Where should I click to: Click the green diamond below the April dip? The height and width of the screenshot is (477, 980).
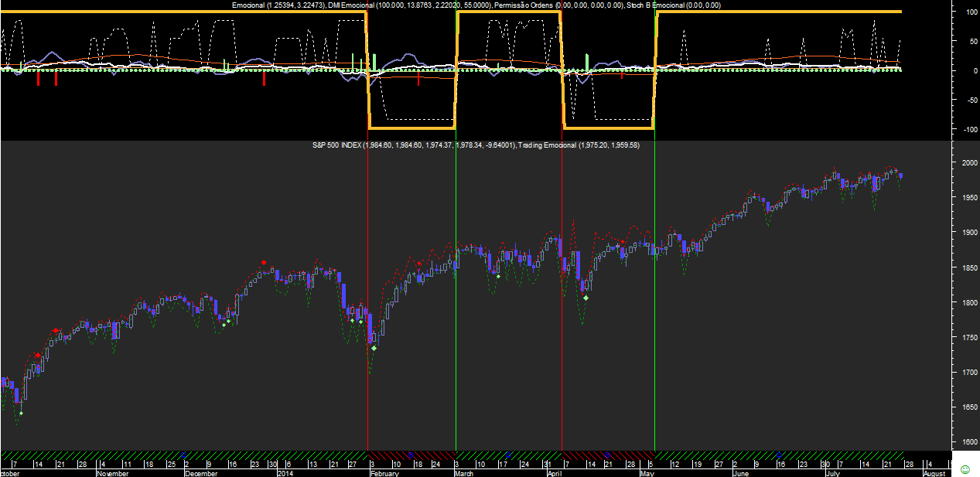coord(586,298)
